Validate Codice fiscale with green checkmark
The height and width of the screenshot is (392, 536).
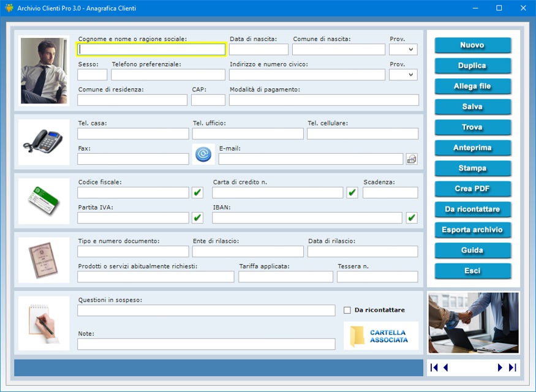[x=198, y=192]
